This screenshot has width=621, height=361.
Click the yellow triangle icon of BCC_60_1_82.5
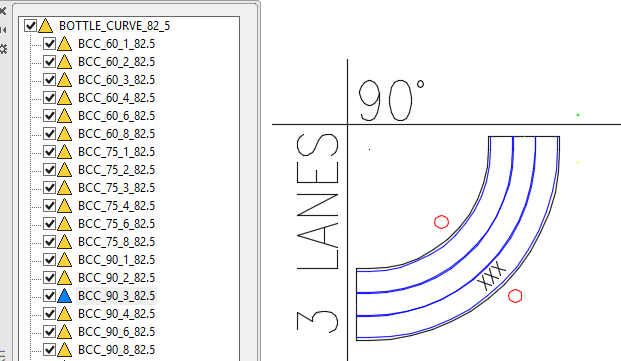pos(64,44)
